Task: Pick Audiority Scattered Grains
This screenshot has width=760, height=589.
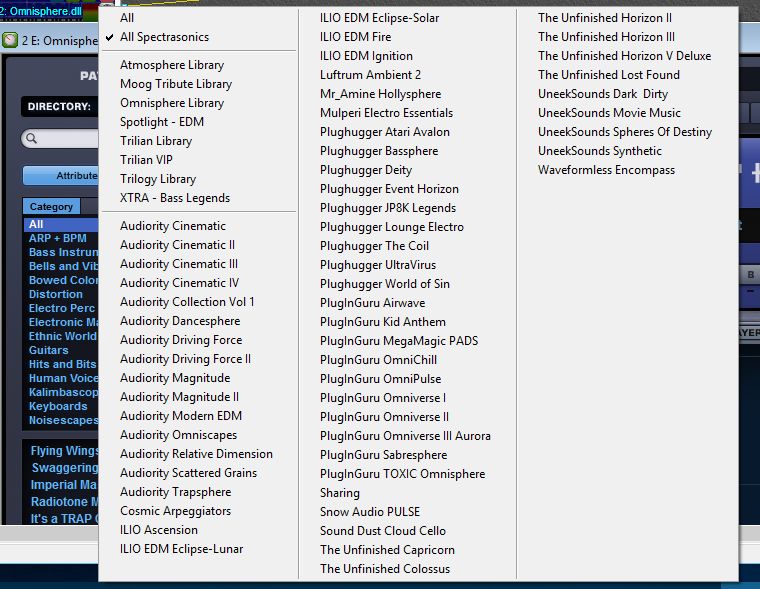Action: pos(189,473)
